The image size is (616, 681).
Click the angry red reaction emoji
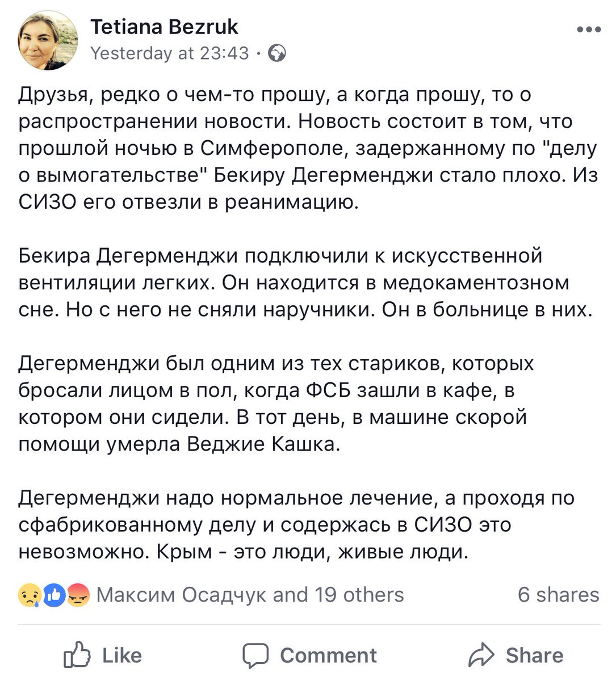click(78, 595)
